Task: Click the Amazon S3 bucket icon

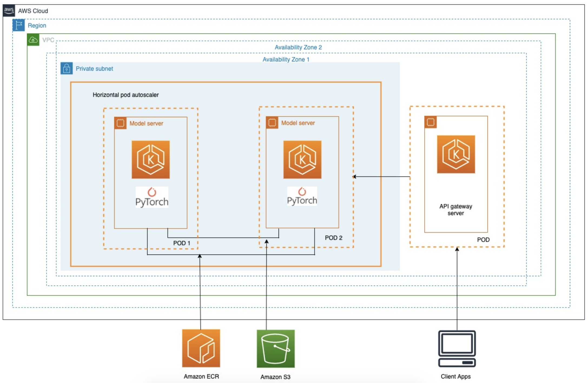Action: click(276, 349)
